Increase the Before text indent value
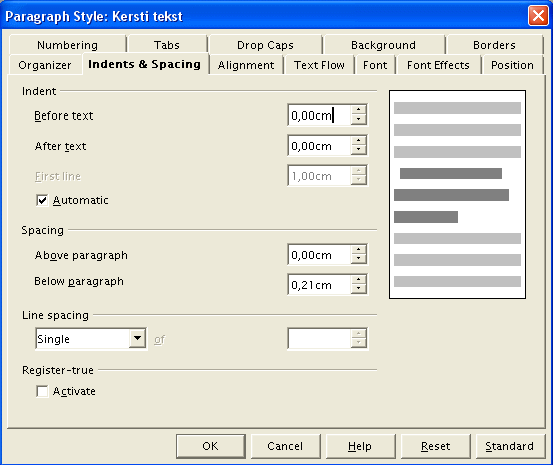The width and height of the screenshot is (553, 465). point(358,110)
